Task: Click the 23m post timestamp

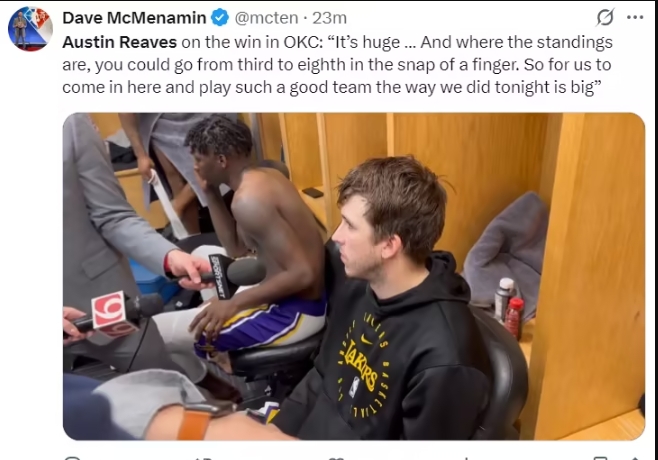Action: 329,18
